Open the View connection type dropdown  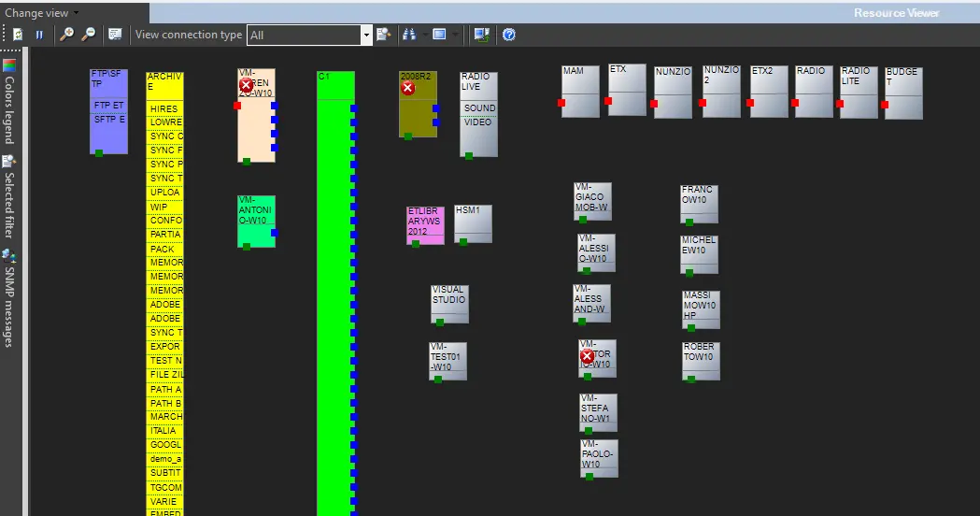click(366, 35)
